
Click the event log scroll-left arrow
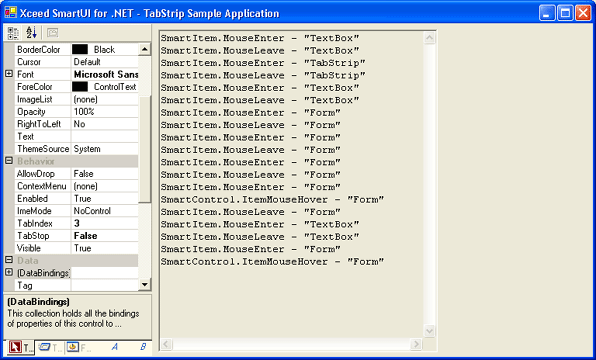[166, 344]
